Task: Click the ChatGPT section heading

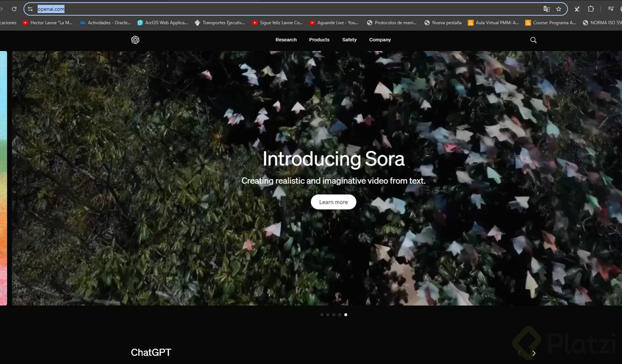Action: (x=151, y=352)
